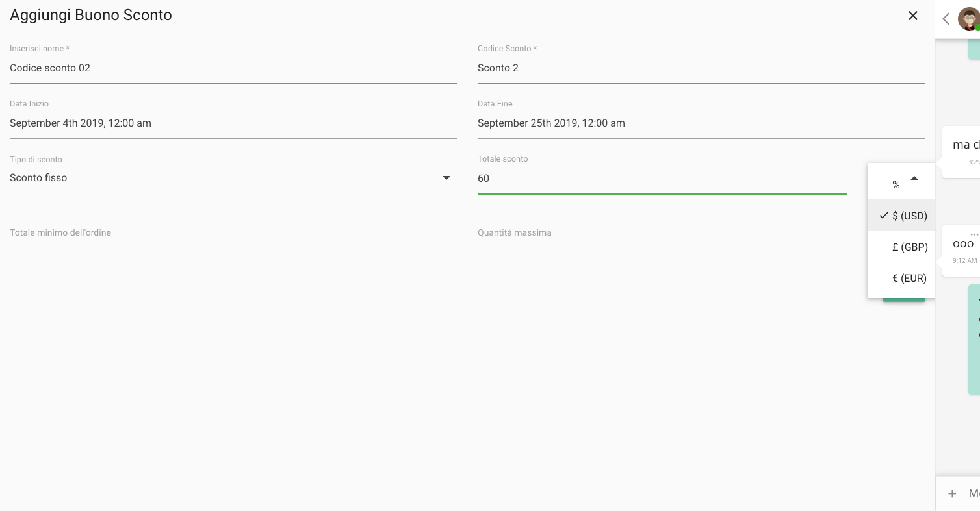Image resolution: width=980 pixels, height=511 pixels.
Task: Focus the Codice Sconto input field
Action: click(701, 68)
